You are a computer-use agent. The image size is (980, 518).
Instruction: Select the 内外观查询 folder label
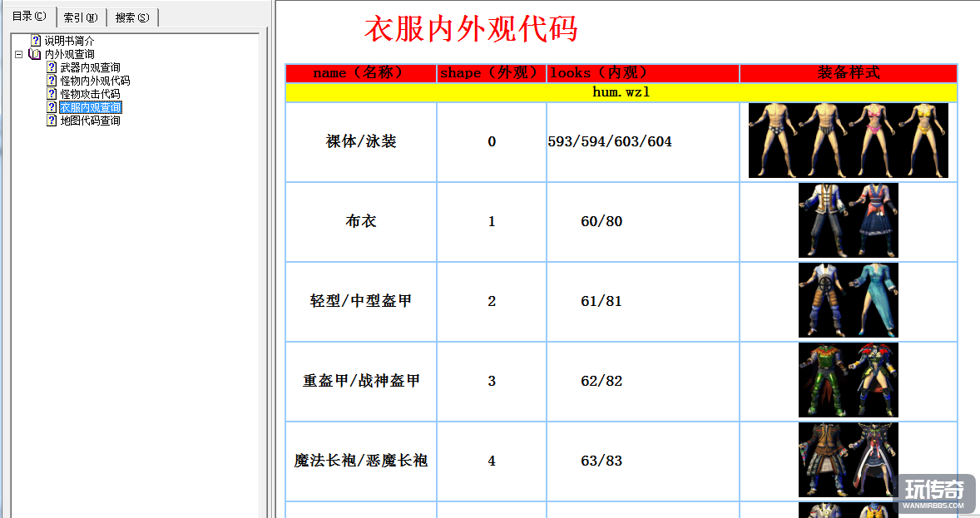click(x=69, y=54)
